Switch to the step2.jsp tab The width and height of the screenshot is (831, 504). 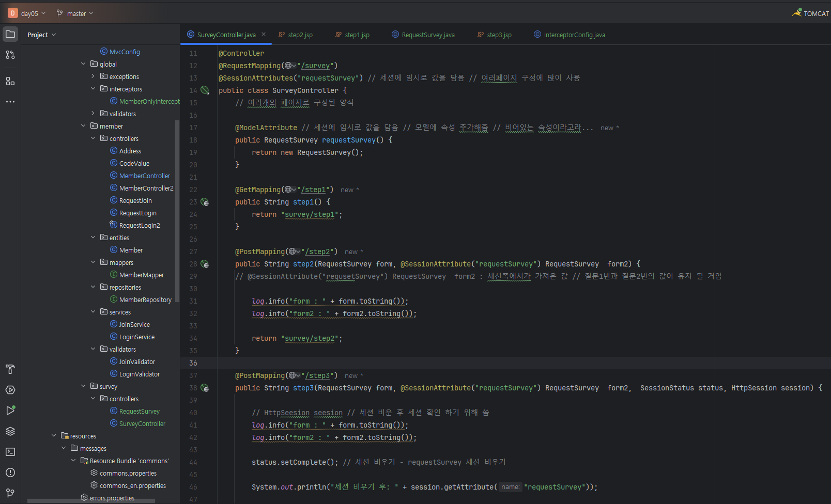click(x=296, y=35)
